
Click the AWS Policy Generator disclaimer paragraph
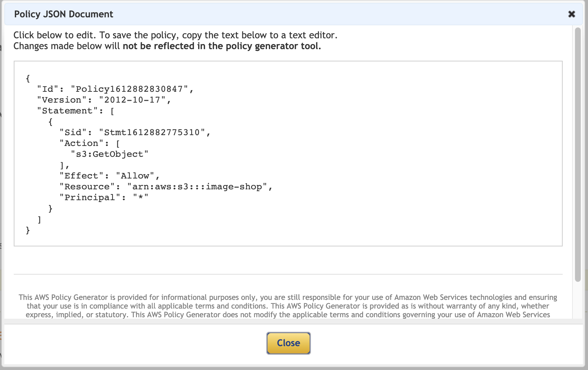pos(288,306)
